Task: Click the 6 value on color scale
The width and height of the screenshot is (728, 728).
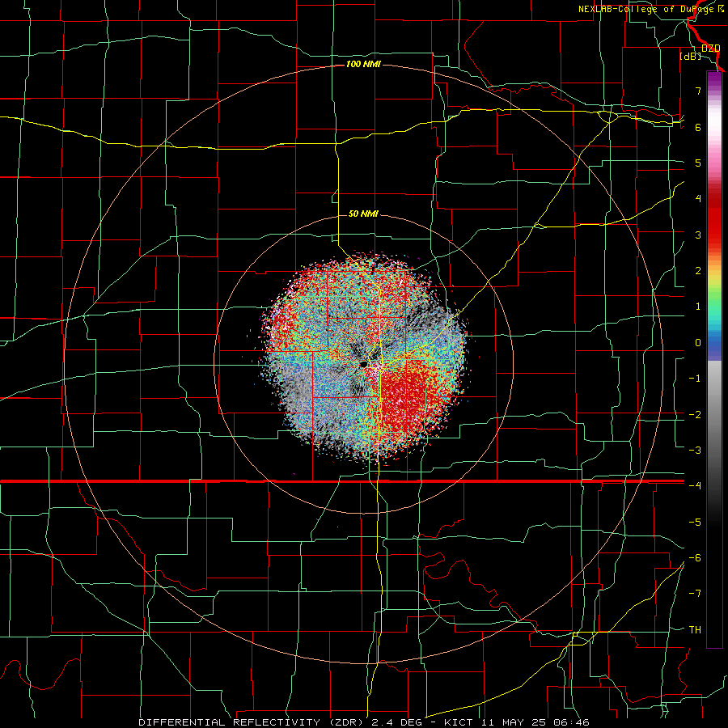Action: point(698,127)
